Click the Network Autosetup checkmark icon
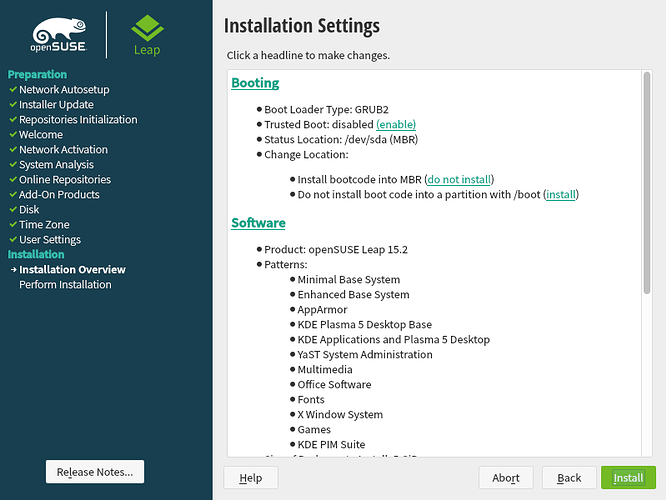 click(13, 90)
